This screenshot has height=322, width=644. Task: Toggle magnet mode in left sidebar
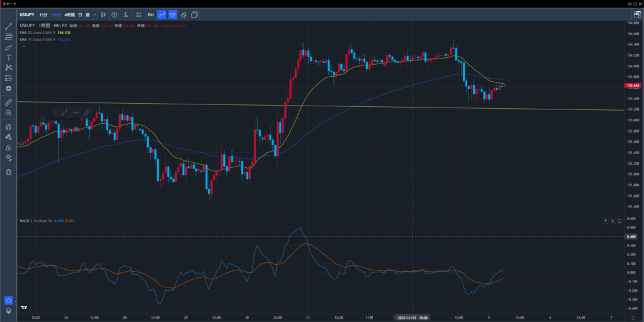(9, 126)
